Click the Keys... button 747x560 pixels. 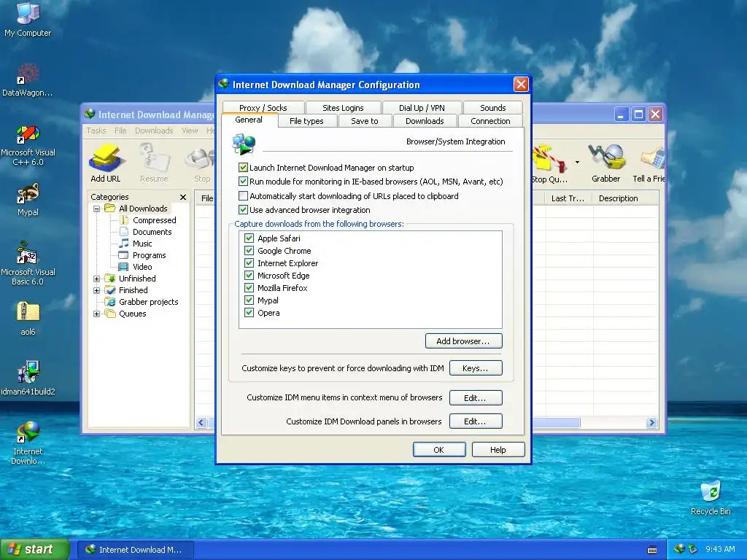click(476, 368)
